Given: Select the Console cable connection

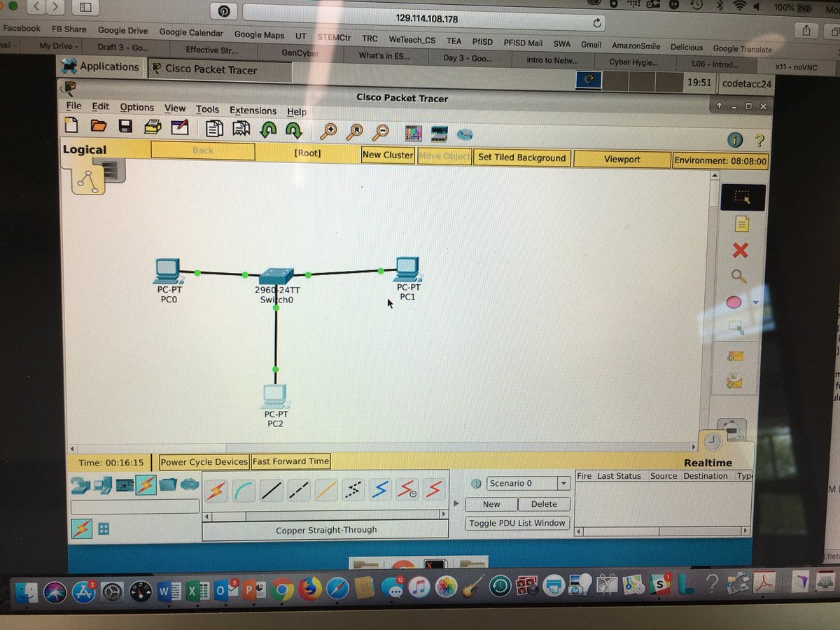Looking at the screenshot, I should [x=244, y=491].
